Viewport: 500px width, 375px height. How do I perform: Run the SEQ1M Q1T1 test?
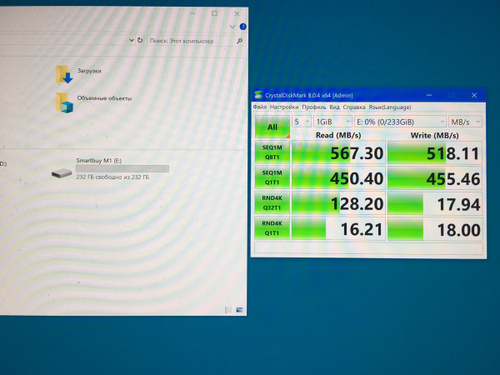click(272, 177)
